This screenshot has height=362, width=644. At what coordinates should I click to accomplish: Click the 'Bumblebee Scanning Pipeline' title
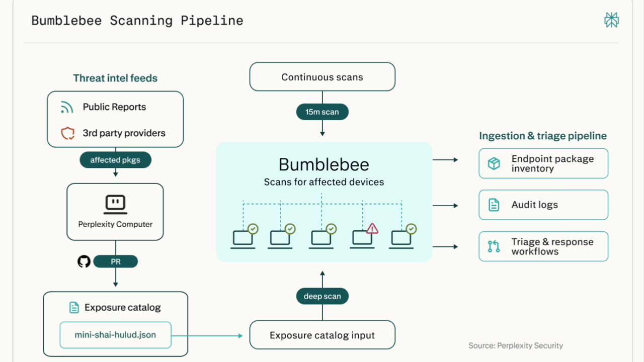[x=137, y=21]
